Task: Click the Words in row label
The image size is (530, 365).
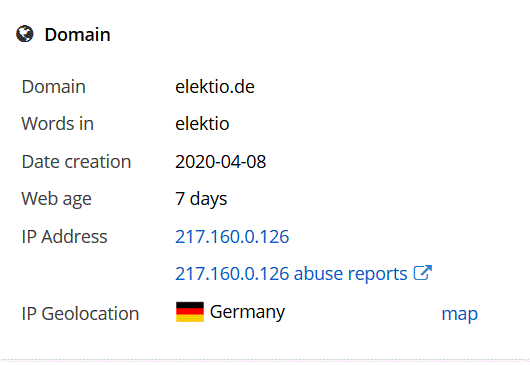Action: tap(57, 123)
